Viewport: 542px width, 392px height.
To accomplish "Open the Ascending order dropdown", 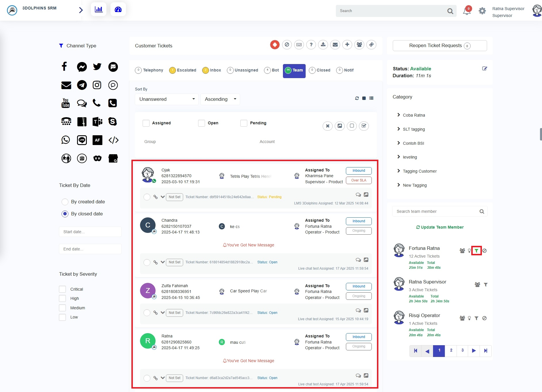I will [x=220, y=99].
